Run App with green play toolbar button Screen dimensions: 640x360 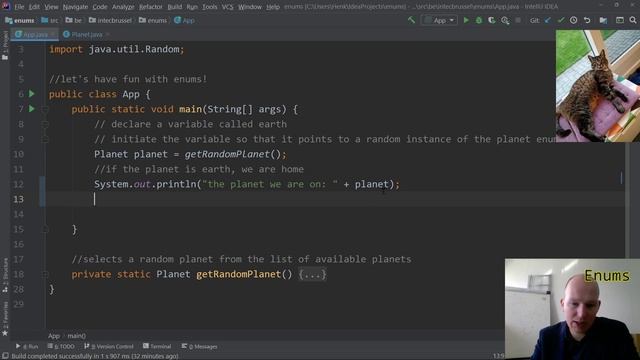[x=466, y=20]
